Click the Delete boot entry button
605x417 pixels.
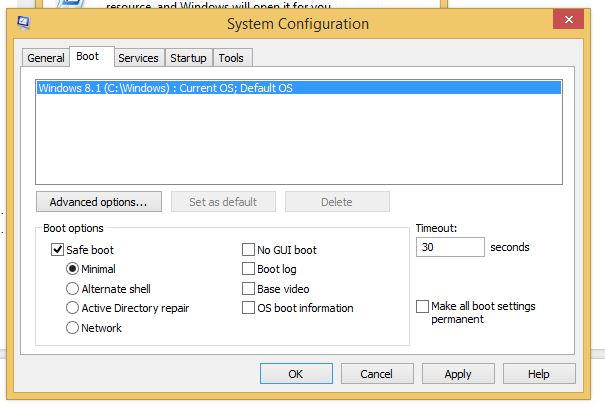click(x=337, y=202)
